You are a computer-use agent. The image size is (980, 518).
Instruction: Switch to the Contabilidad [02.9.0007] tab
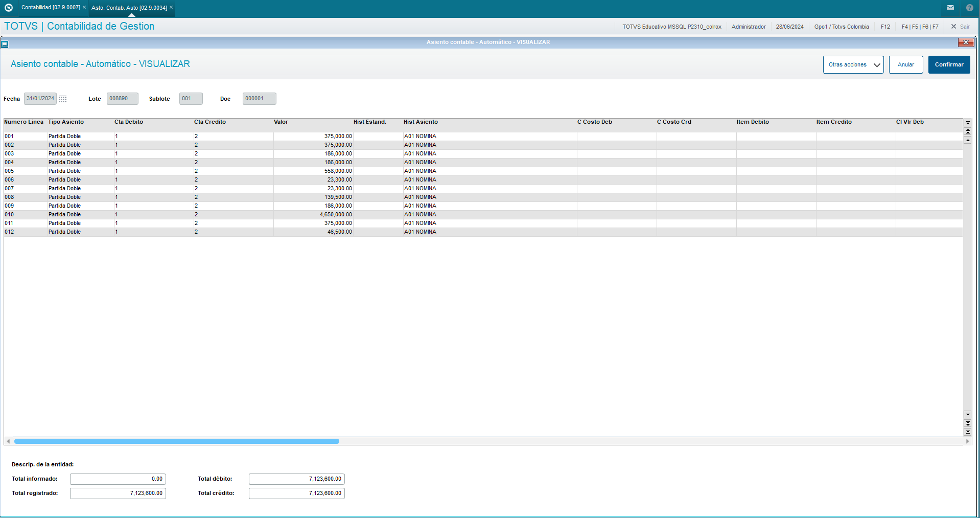click(51, 8)
